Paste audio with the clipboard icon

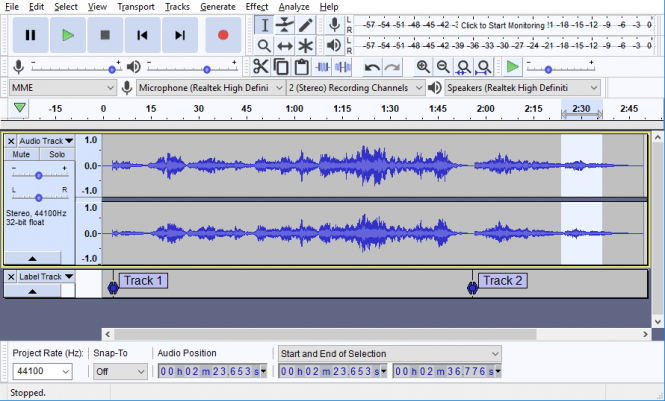pos(302,67)
